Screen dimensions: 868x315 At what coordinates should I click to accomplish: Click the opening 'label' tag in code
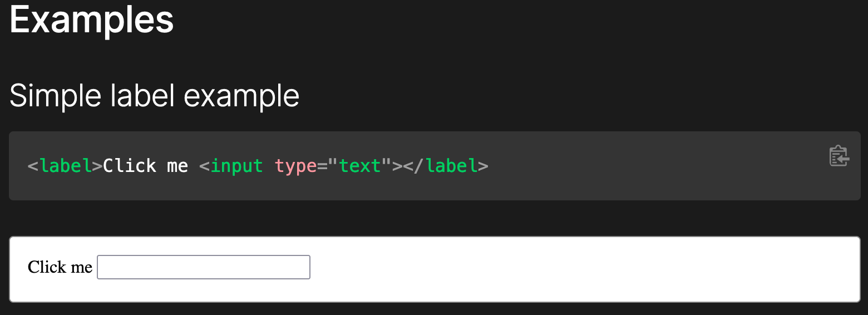coord(66,166)
